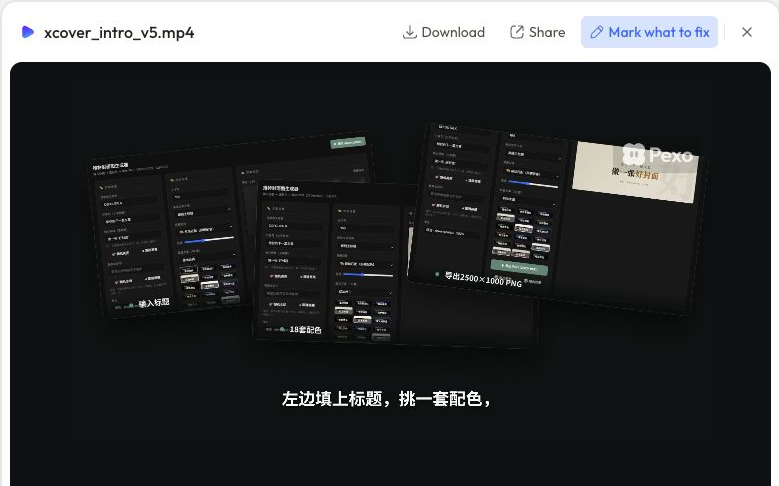Click the Share button
Image resolution: width=779 pixels, height=486 pixels.
(538, 32)
